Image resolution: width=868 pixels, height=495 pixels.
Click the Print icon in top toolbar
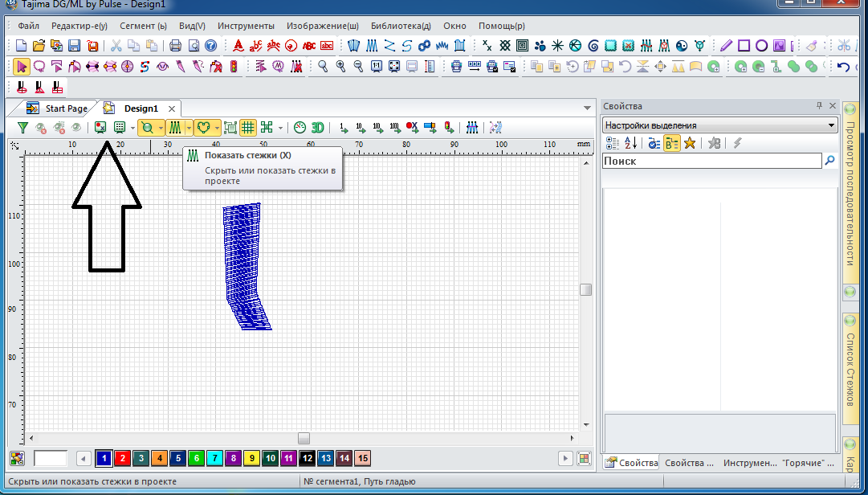tap(176, 46)
